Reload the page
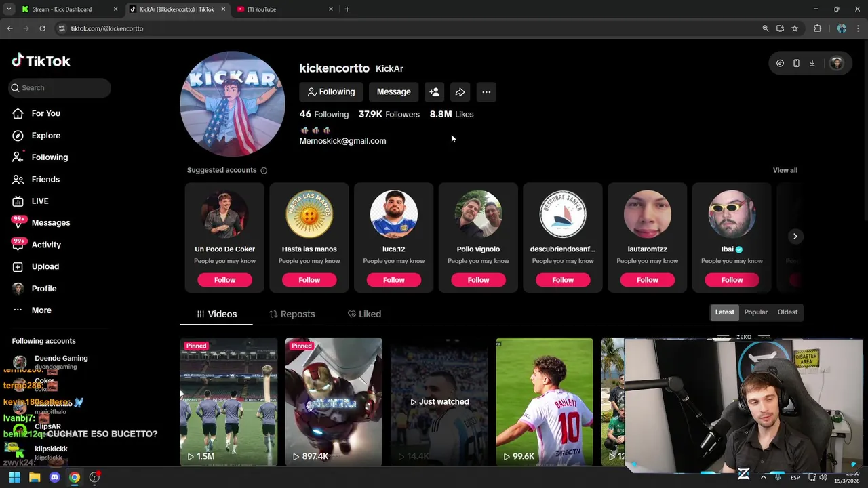The width and height of the screenshot is (868, 488). coord(42,28)
